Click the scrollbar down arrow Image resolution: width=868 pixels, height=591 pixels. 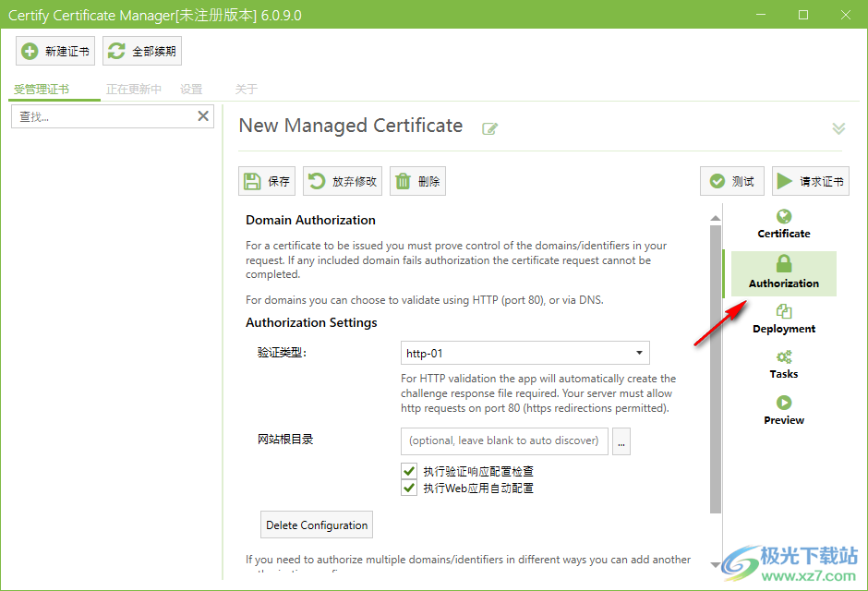click(716, 564)
